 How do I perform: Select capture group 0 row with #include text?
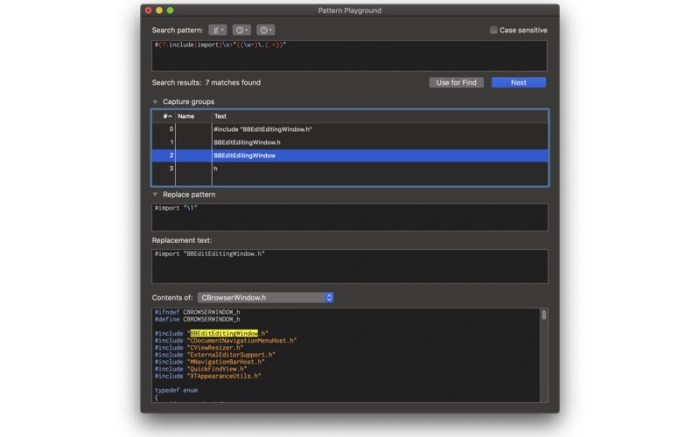coord(350,129)
